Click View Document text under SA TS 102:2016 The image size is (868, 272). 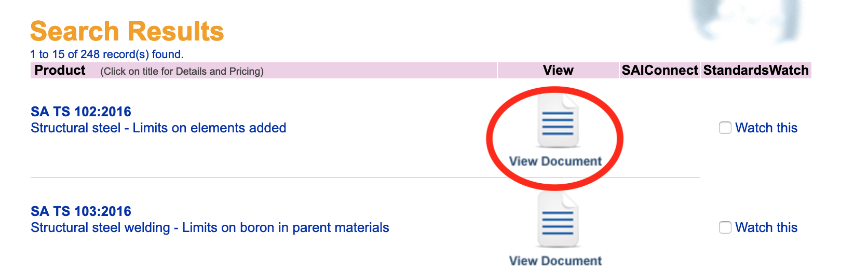[x=555, y=161]
